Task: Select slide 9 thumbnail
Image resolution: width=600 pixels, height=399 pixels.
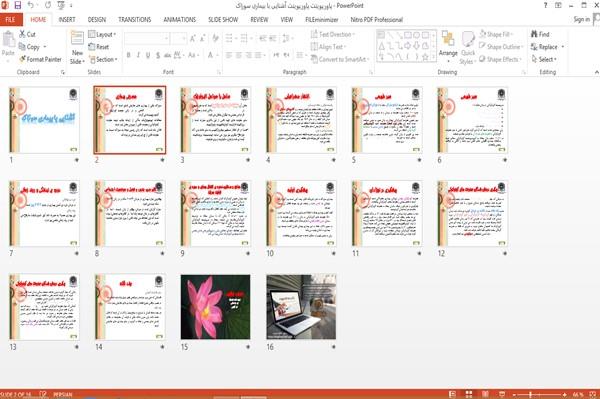Action: pos(216,213)
